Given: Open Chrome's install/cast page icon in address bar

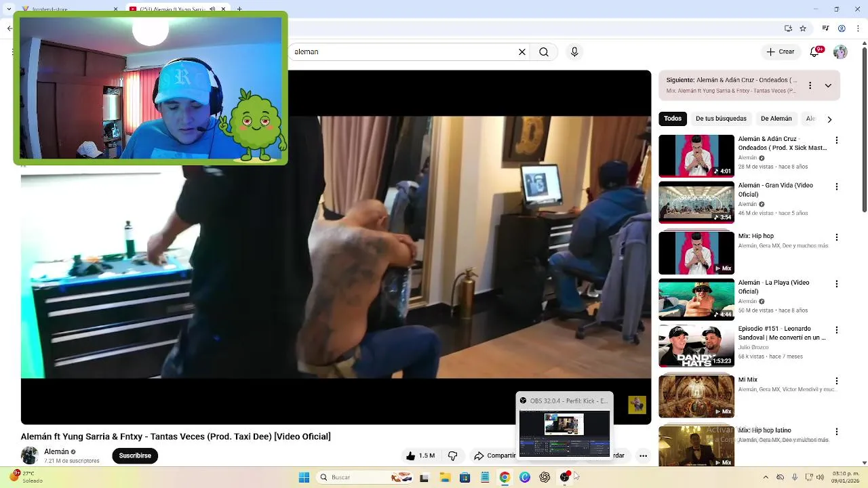Looking at the screenshot, I should coord(788,28).
